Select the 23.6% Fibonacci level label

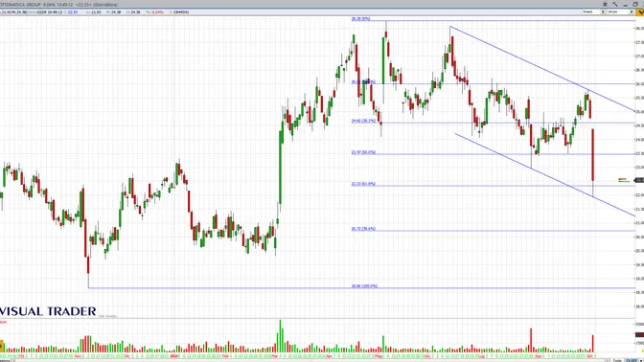click(x=363, y=81)
